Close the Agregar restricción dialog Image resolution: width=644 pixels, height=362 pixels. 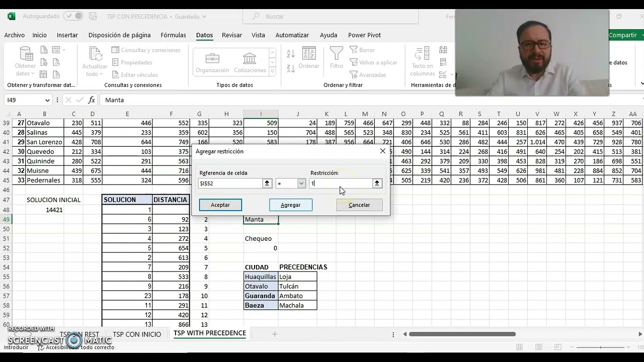point(383,151)
